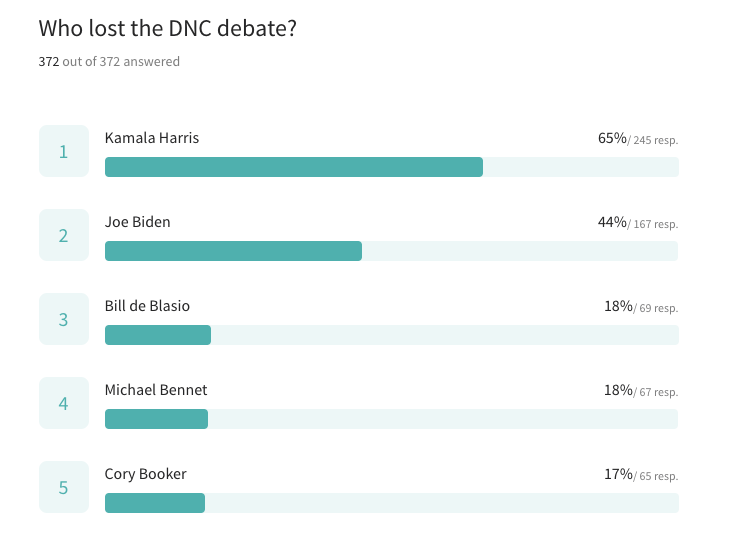Click Cory Booker's teal result bar

point(155,503)
